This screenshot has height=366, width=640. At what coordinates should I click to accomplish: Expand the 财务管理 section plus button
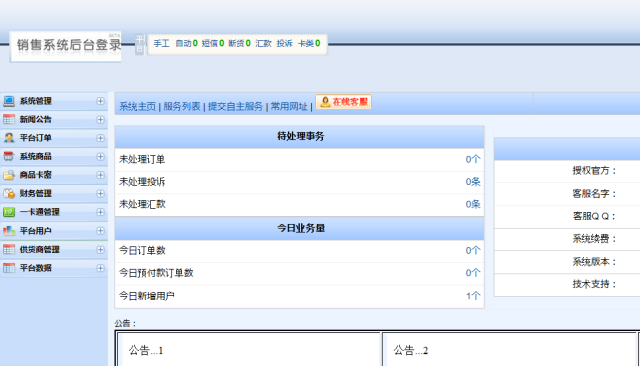[x=100, y=193]
